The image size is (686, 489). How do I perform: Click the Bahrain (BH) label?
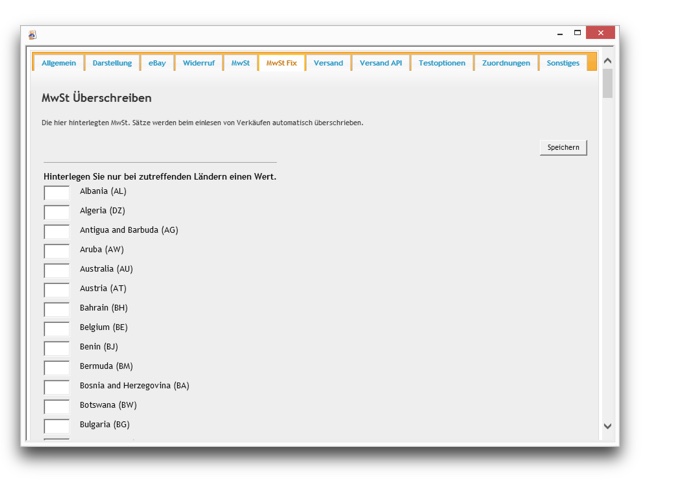(x=104, y=308)
